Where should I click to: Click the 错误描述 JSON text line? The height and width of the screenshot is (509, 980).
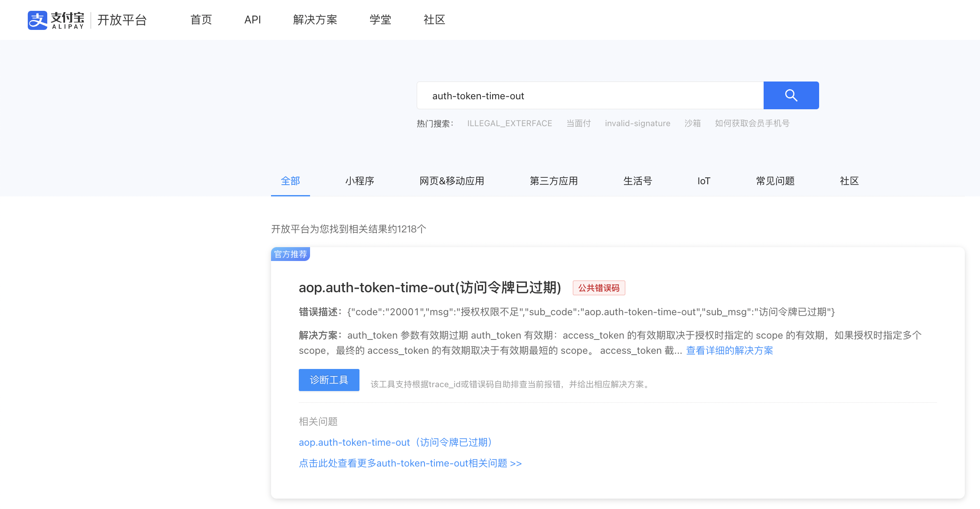567,312
